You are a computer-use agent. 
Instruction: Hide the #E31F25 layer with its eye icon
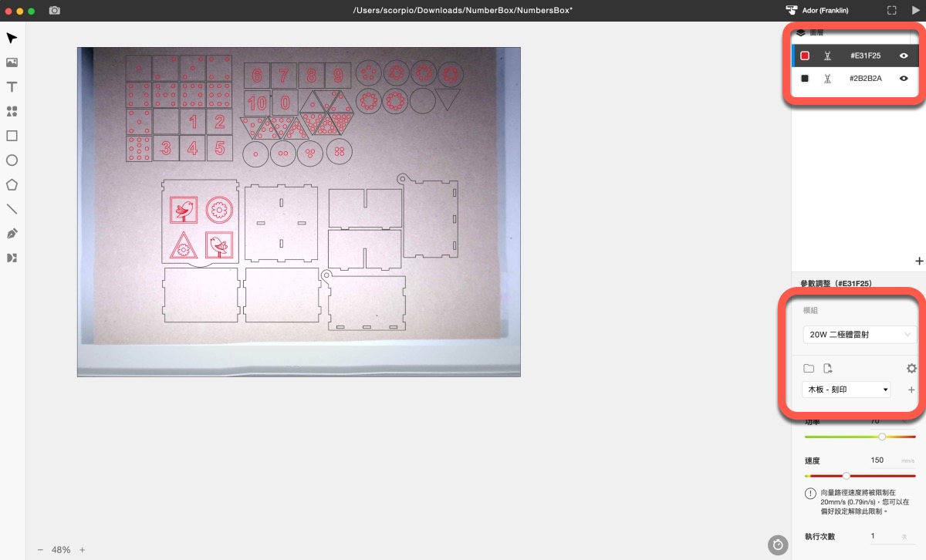coord(904,56)
